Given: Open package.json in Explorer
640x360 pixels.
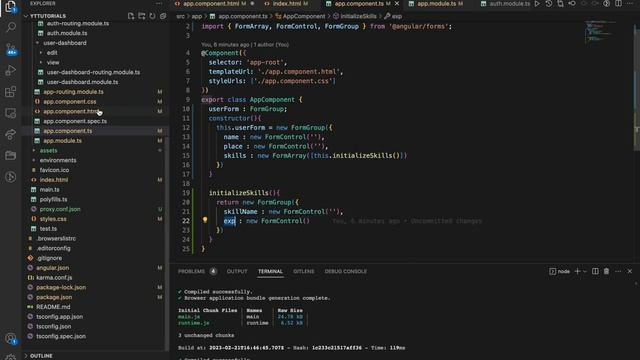Looking at the screenshot, I should click(x=54, y=298).
